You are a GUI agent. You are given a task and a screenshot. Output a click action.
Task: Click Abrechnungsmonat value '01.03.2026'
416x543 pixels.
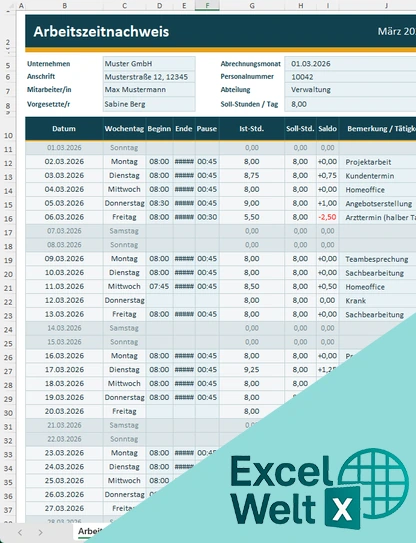pos(350,63)
